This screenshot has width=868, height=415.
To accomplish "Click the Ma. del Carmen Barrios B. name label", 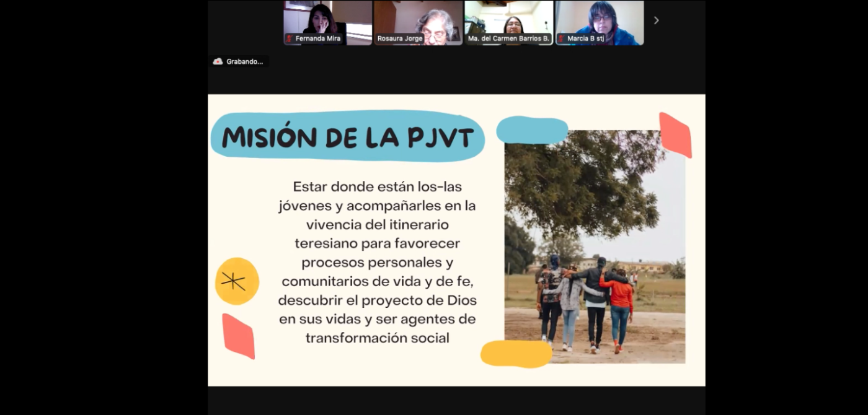I will click(508, 38).
